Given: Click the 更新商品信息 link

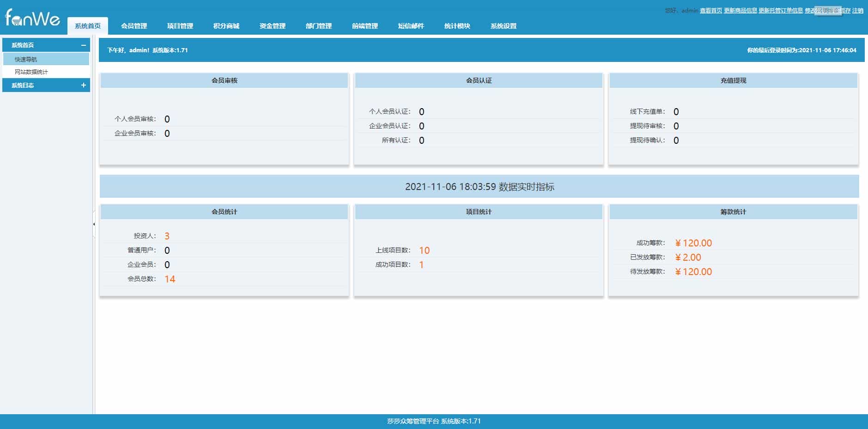Looking at the screenshot, I should pos(741,11).
